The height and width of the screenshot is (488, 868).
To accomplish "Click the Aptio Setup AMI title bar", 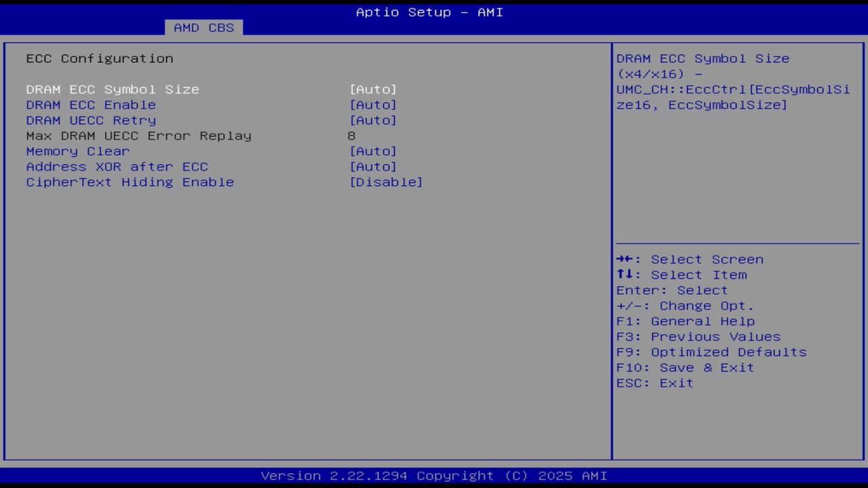I will pyautogui.click(x=429, y=12).
